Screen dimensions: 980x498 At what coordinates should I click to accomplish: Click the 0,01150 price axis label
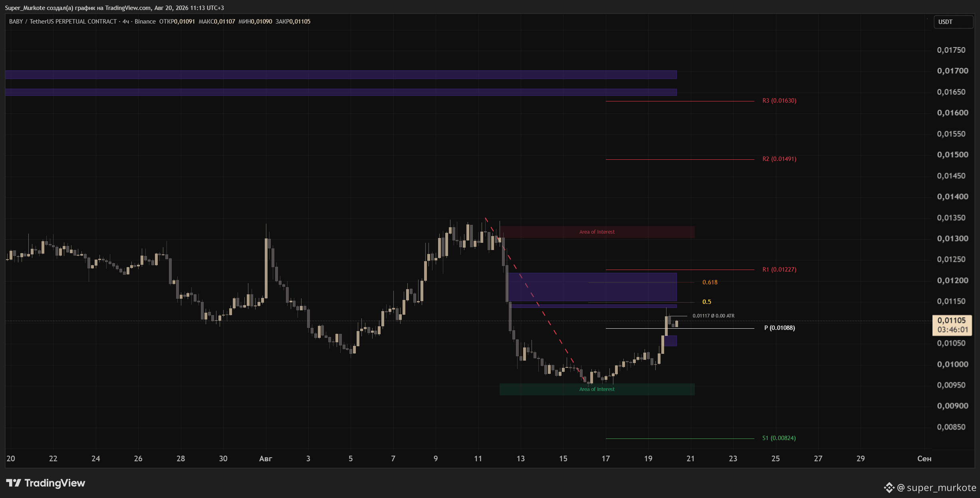951,302
